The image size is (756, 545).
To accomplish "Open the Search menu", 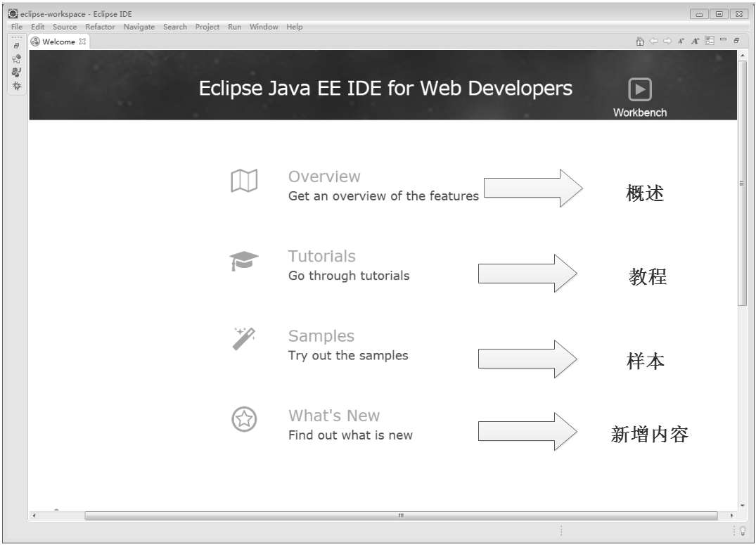I will 174,27.
